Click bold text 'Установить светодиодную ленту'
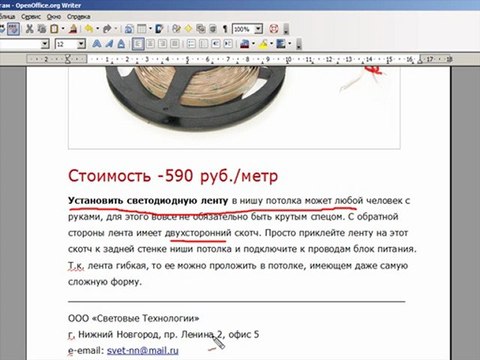This screenshot has height=360, width=480. tap(148, 201)
